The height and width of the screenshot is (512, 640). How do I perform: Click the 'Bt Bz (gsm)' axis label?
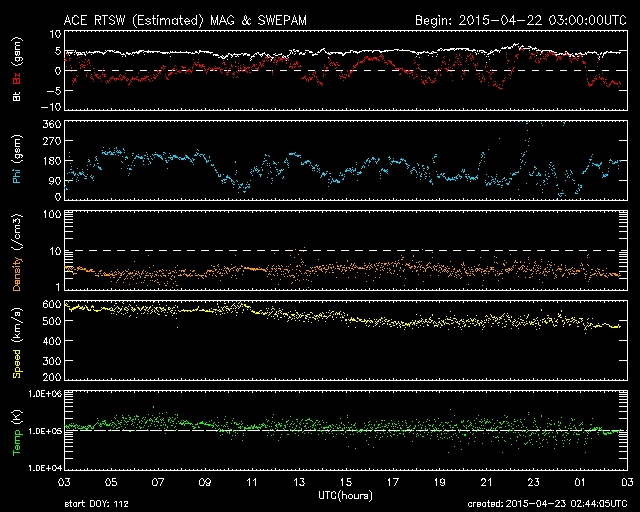click(x=17, y=69)
